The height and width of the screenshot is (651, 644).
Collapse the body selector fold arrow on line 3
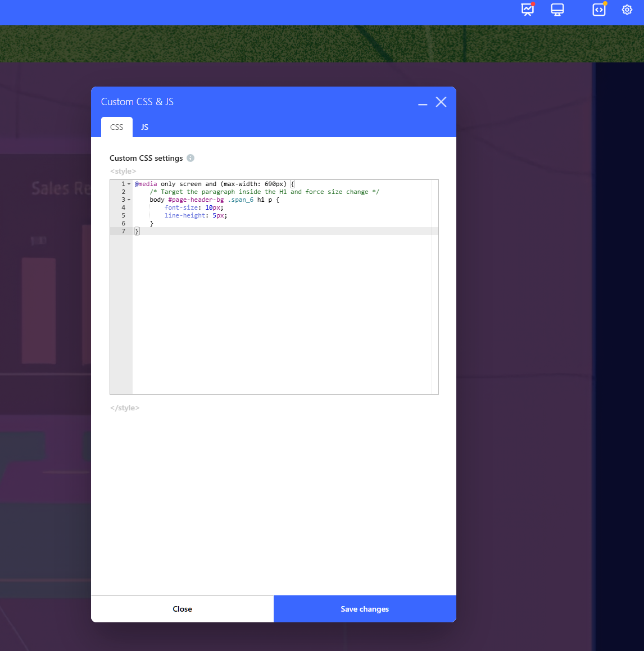click(129, 200)
